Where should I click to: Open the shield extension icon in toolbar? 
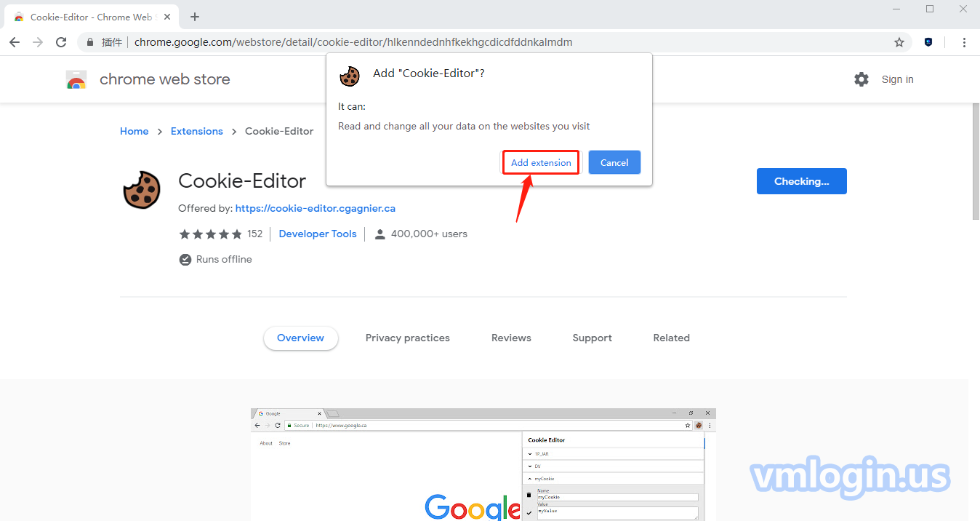928,42
